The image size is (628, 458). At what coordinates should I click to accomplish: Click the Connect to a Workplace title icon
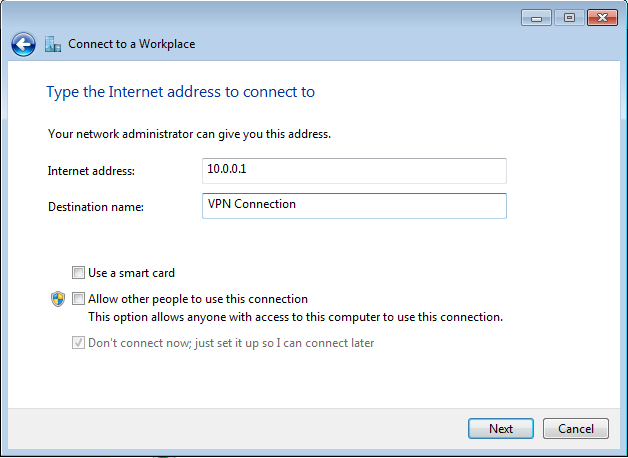54,44
